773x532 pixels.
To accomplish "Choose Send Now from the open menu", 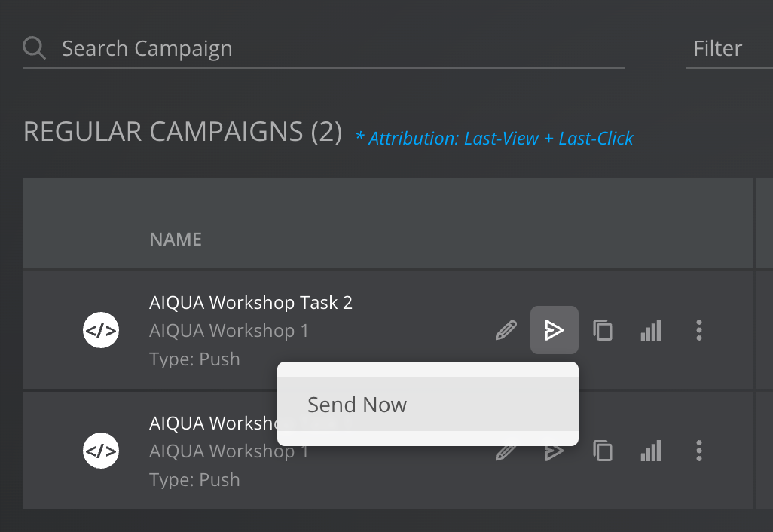I will (x=356, y=404).
